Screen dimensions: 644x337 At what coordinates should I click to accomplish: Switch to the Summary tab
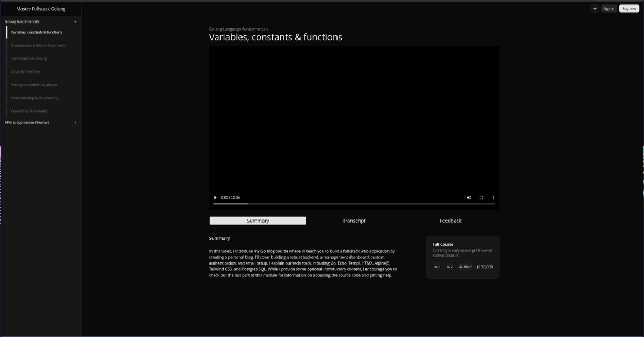pos(258,221)
